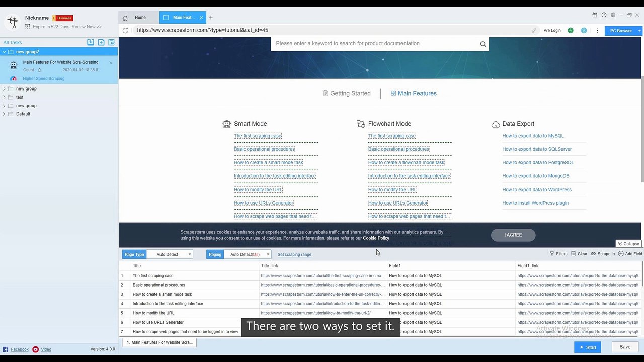Click the import task icon beside All Tasks

click(x=91, y=42)
